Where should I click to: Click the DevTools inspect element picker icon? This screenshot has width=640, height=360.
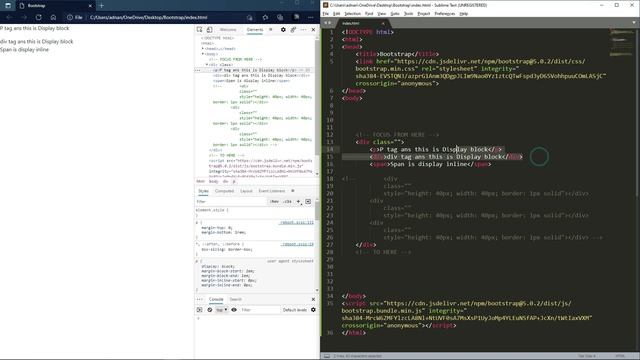199,30
